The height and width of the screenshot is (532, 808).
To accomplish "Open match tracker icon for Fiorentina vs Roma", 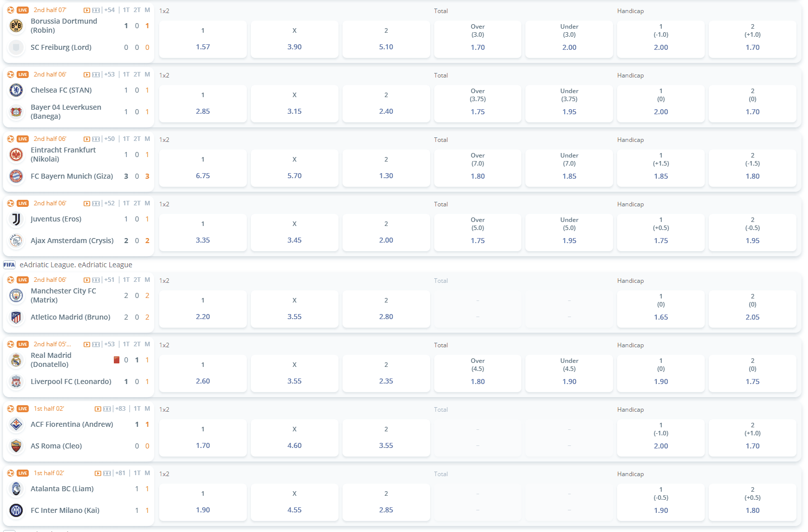I will [107, 409].
